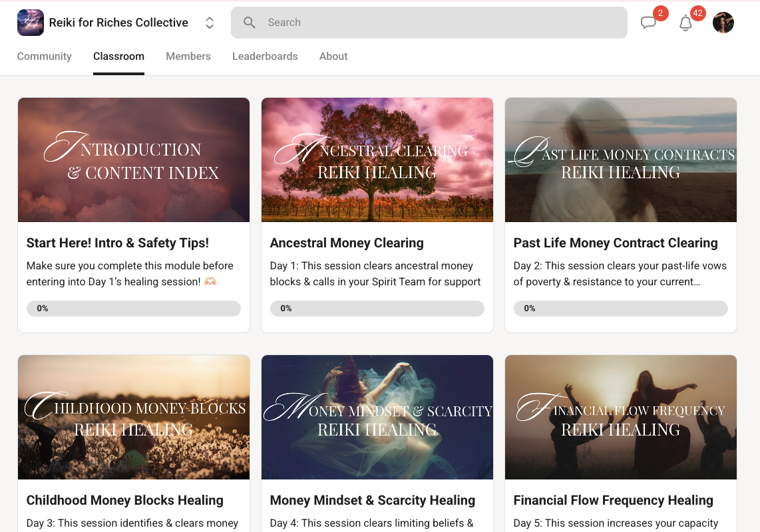Click progress bar of Ancestral Money Clearing

coord(377,309)
